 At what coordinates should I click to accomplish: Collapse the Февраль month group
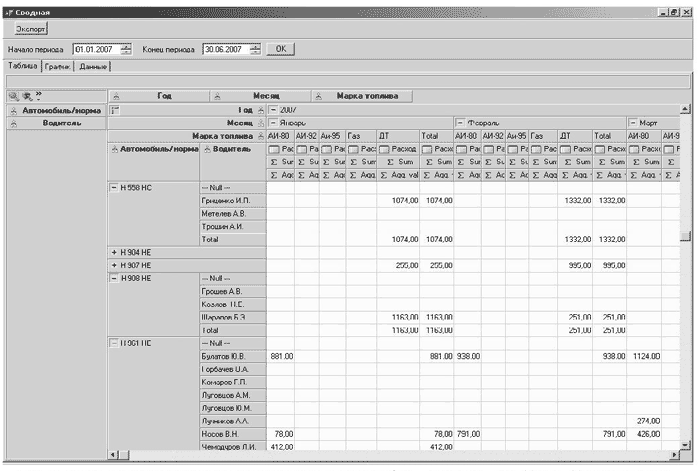coord(460,123)
